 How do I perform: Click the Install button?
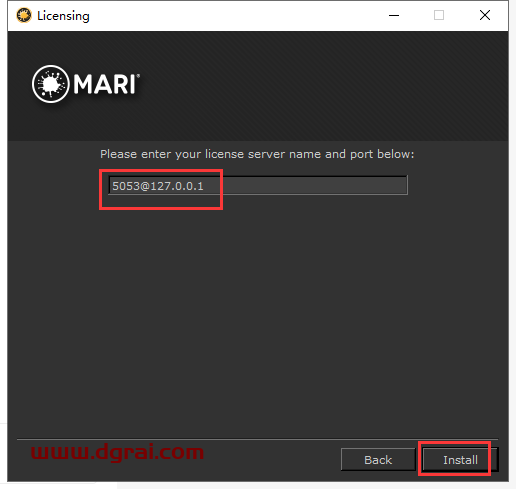coord(460,460)
